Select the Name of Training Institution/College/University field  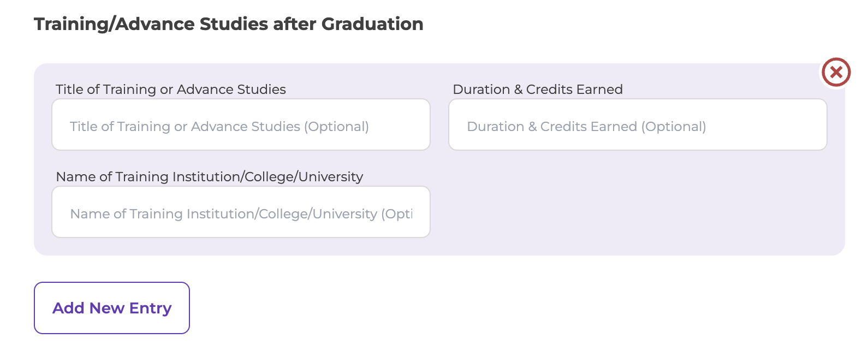point(241,212)
